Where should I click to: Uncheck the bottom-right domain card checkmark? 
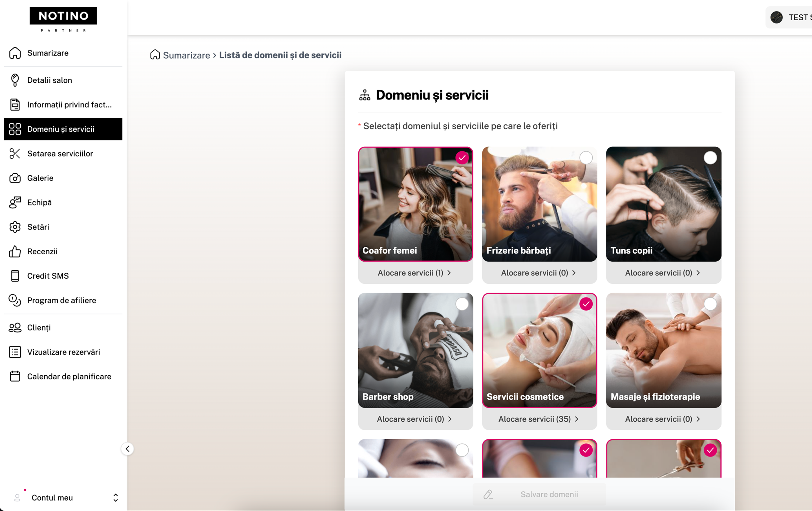[710, 450]
